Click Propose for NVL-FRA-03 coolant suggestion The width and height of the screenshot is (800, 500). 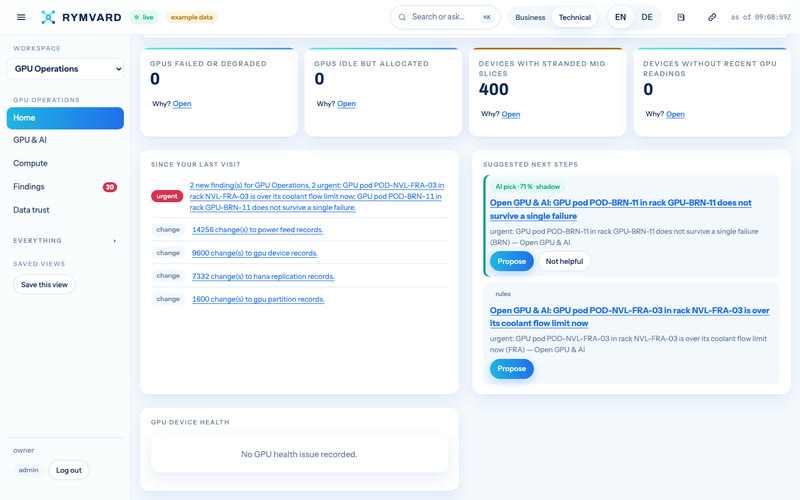(x=512, y=369)
